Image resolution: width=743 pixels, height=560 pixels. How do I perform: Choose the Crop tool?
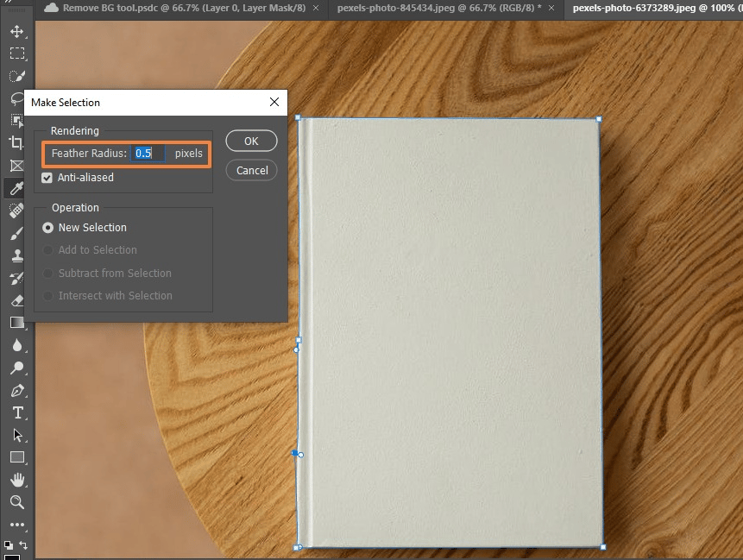(x=16, y=142)
